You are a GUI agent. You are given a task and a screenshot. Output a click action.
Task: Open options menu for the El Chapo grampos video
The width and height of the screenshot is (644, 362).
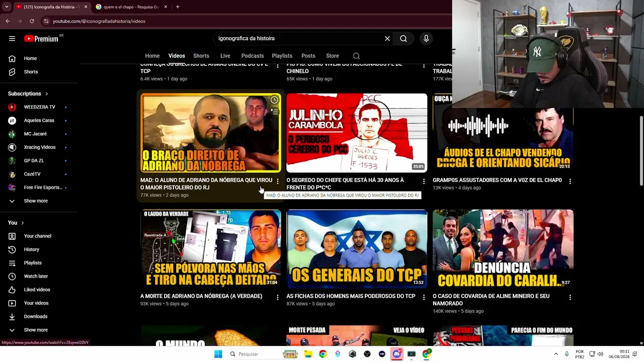click(570, 181)
